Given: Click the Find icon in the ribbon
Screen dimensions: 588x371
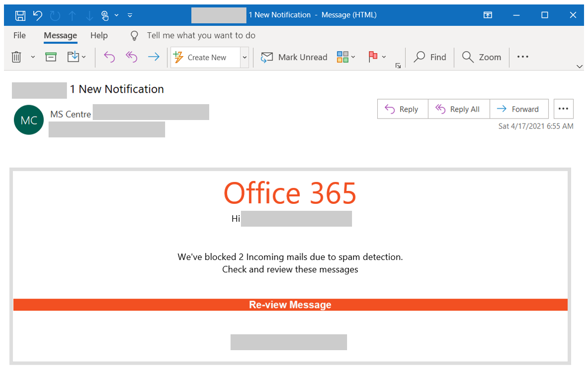Looking at the screenshot, I should point(429,57).
